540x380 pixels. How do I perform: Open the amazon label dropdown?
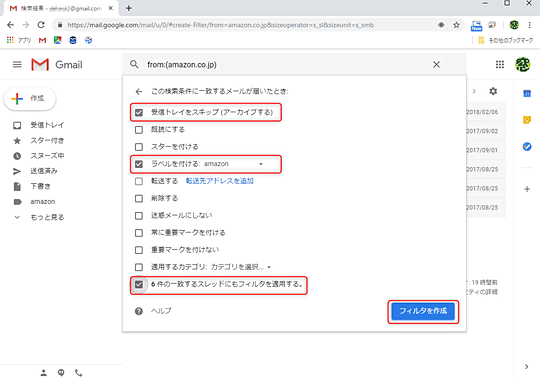click(233, 164)
